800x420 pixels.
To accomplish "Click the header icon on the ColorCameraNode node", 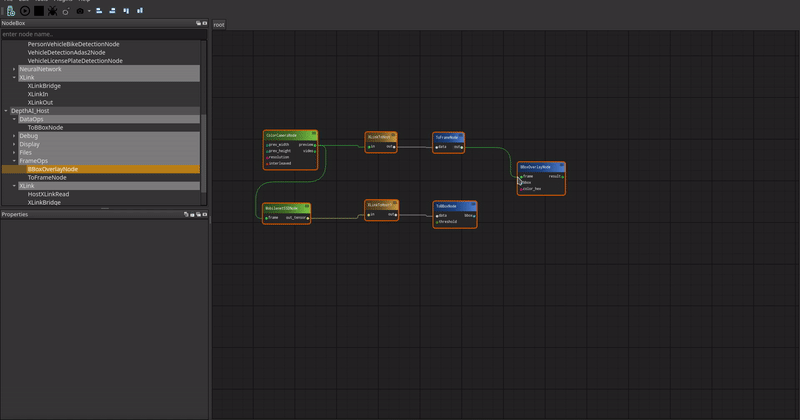I will [314, 134].
